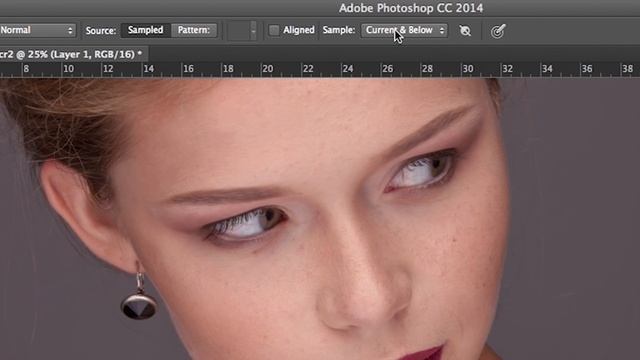Enable the Aligned checkbox
The height and width of the screenshot is (360, 640).
coord(274,30)
